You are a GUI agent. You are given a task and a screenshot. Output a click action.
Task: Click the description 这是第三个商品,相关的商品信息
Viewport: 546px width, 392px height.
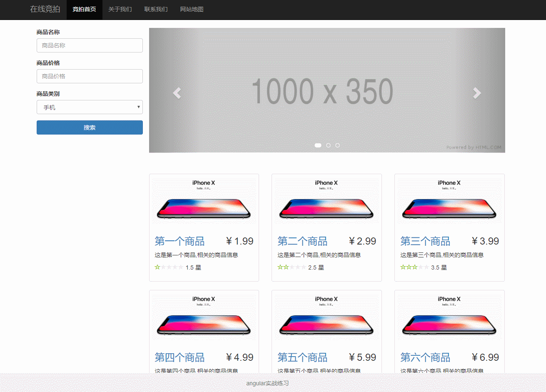pyautogui.click(x=442, y=255)
